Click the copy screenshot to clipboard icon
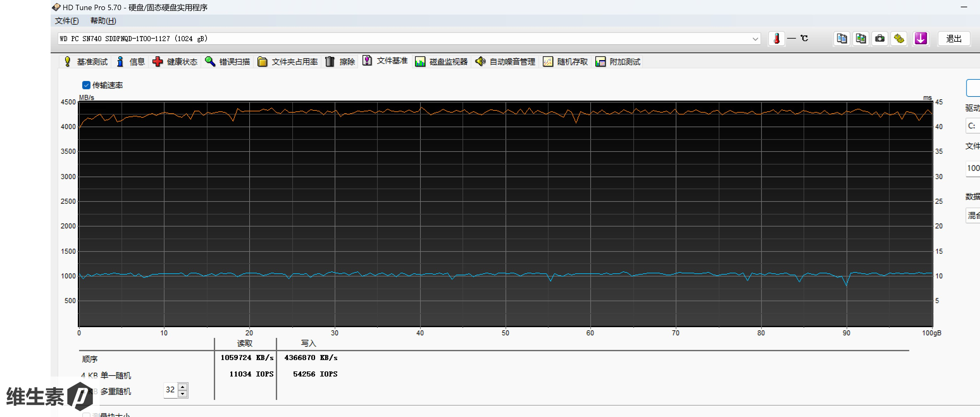The image size is (980, 417). coord(860,38)
